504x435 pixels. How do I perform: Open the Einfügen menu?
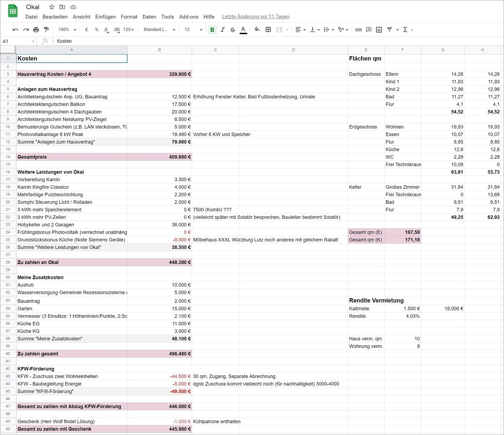pyautogui.click(x=106, y=17)
